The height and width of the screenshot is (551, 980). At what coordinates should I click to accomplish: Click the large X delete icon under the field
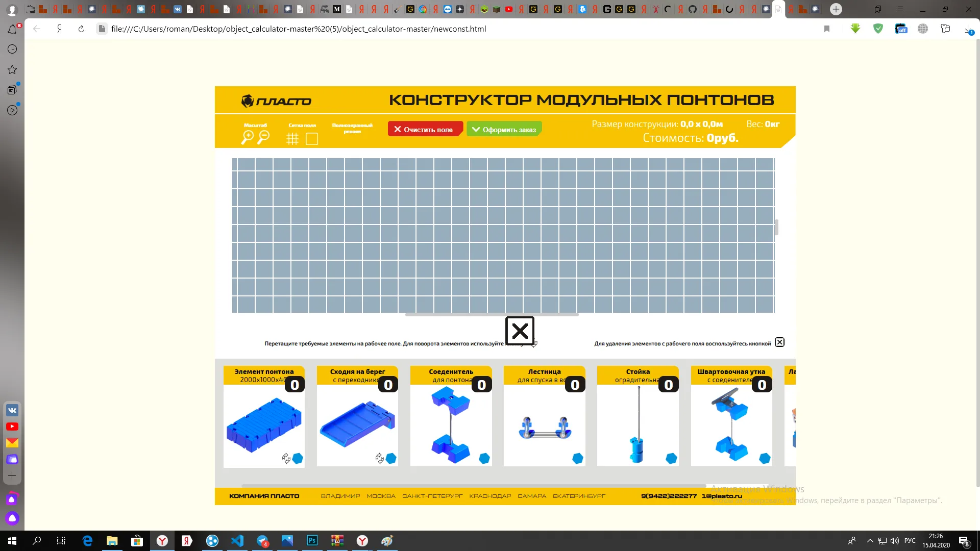point(520,331)
